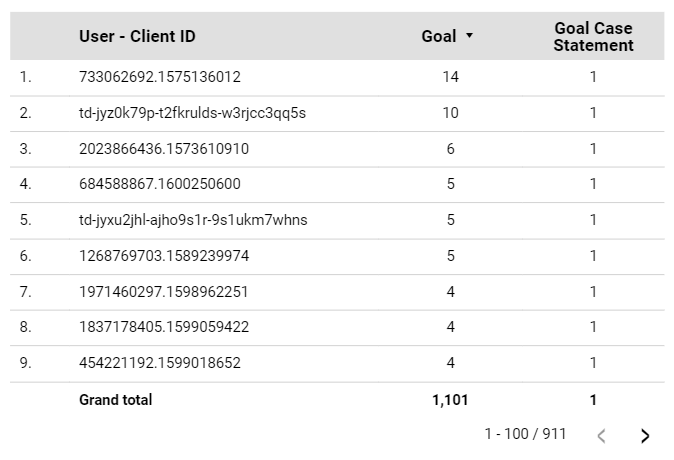
Task: Go to next page of results
Action: (645, 435)
